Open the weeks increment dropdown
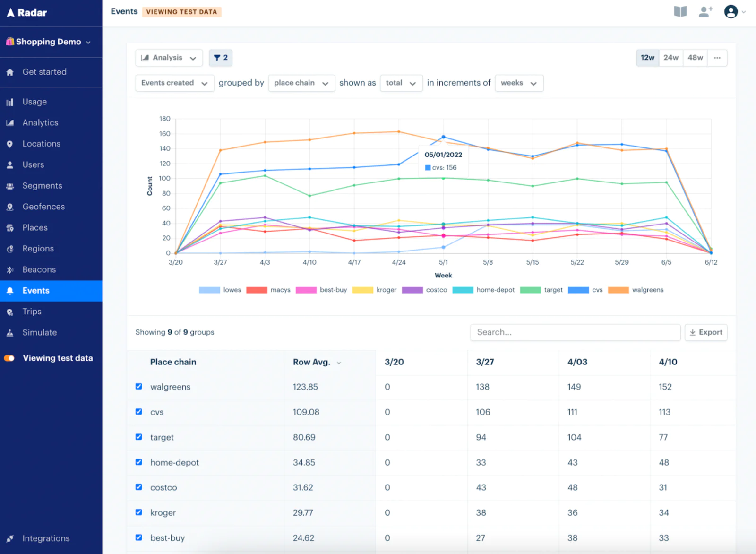 tap(519, 83)
